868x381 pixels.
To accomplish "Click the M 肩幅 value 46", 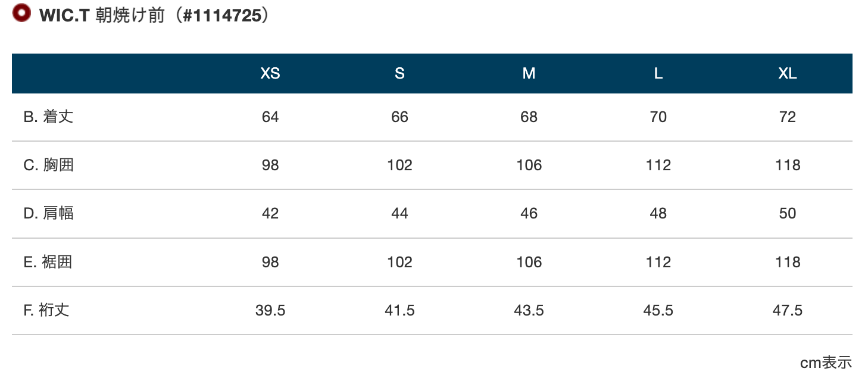I will coord(529,213).
